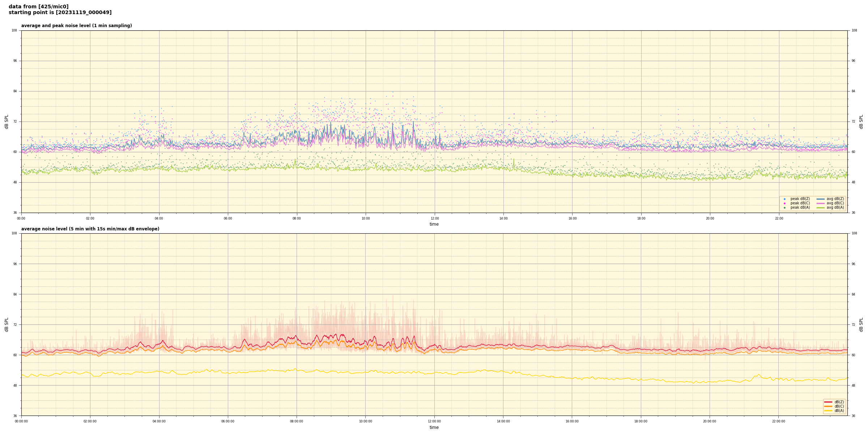This screenshot has width=868, height=434.
Task: Click the starting point timestamp text
Action: click(60, 13)
